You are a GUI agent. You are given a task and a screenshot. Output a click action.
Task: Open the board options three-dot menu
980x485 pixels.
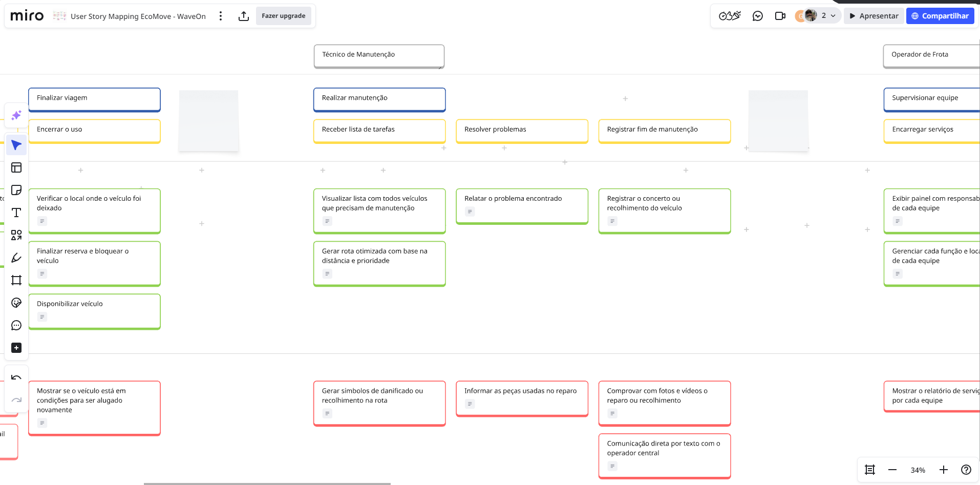[221, 16]
